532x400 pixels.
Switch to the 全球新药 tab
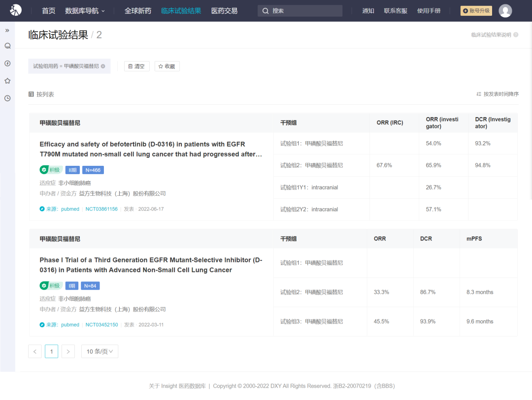click(138, 11)
